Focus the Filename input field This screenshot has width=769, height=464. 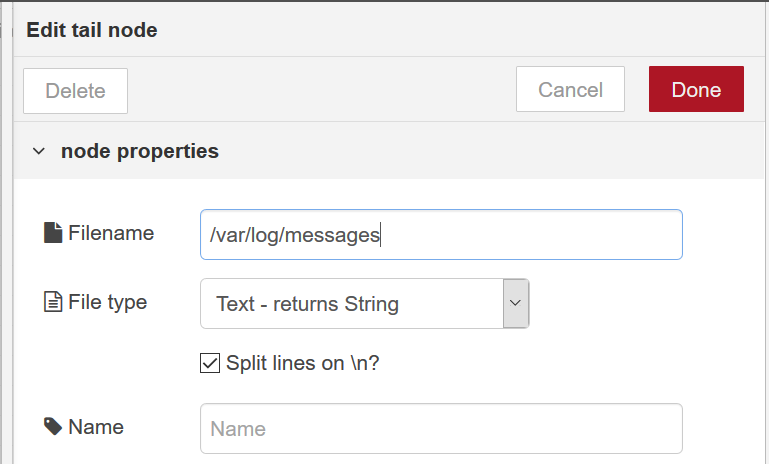[441, 234]
